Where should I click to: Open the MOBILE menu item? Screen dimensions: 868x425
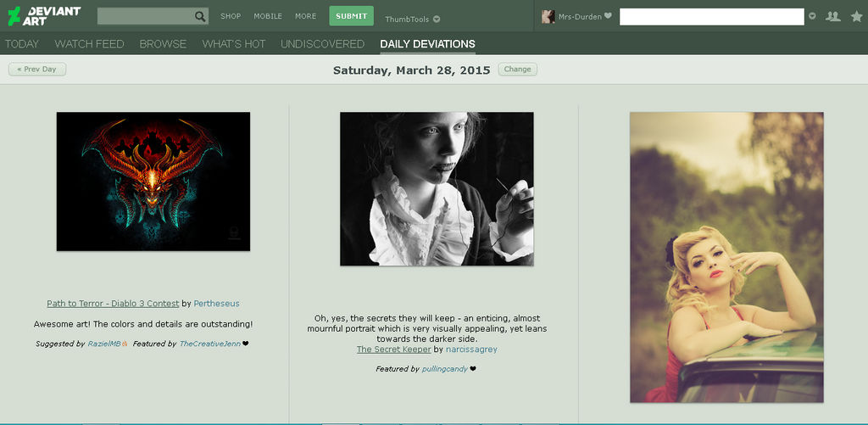point(268,16)
